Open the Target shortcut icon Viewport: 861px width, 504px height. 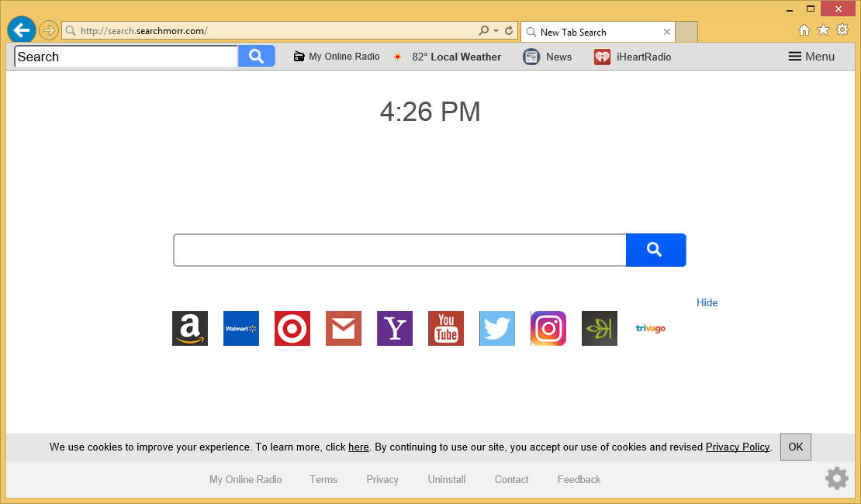(x=292, y=329)
